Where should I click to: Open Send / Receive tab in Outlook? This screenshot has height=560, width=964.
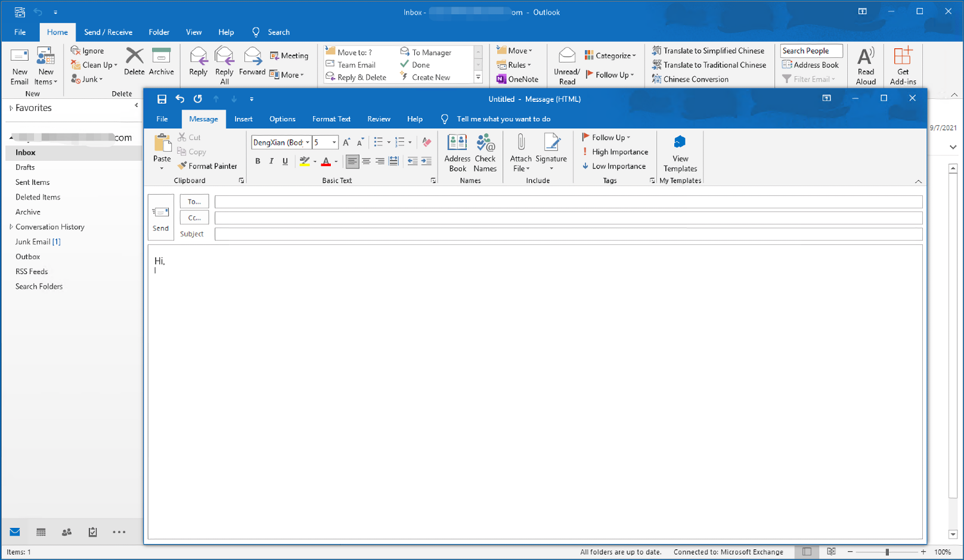pos(108,32)
